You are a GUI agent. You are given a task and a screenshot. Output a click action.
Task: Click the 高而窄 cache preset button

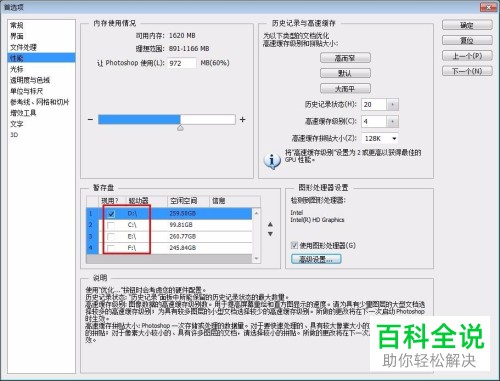[345, 58]
